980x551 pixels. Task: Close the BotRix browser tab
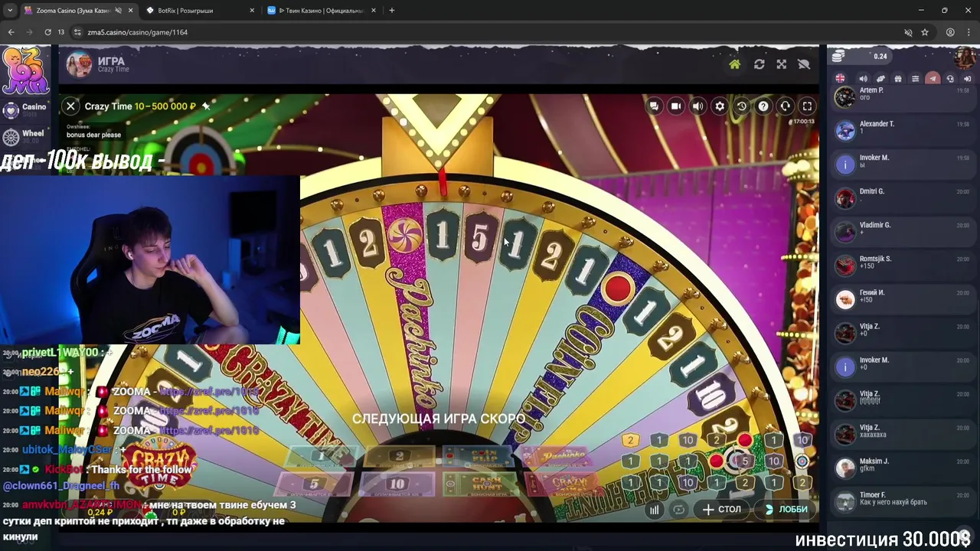click(253, 11)
